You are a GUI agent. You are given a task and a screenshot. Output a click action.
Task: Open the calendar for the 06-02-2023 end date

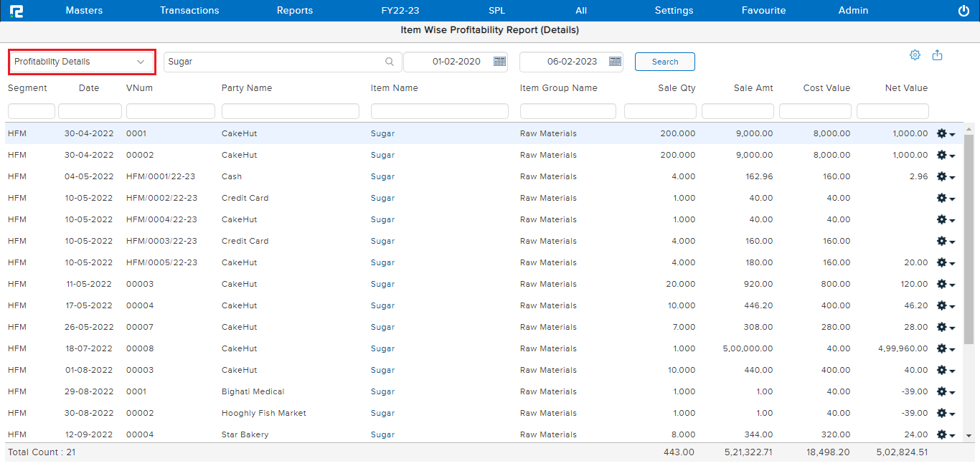(x=615, y=62)
